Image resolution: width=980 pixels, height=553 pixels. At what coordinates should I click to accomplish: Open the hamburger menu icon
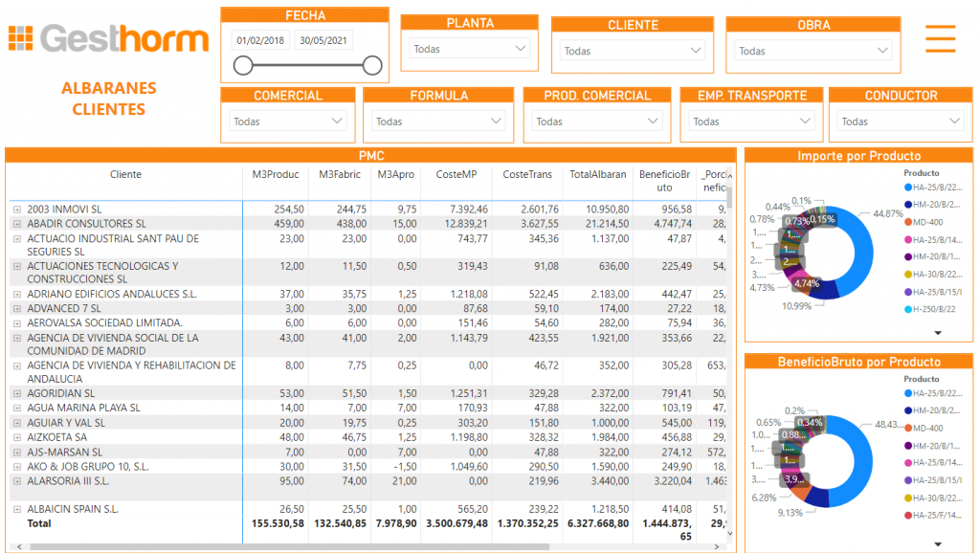[x=940, y=38]
